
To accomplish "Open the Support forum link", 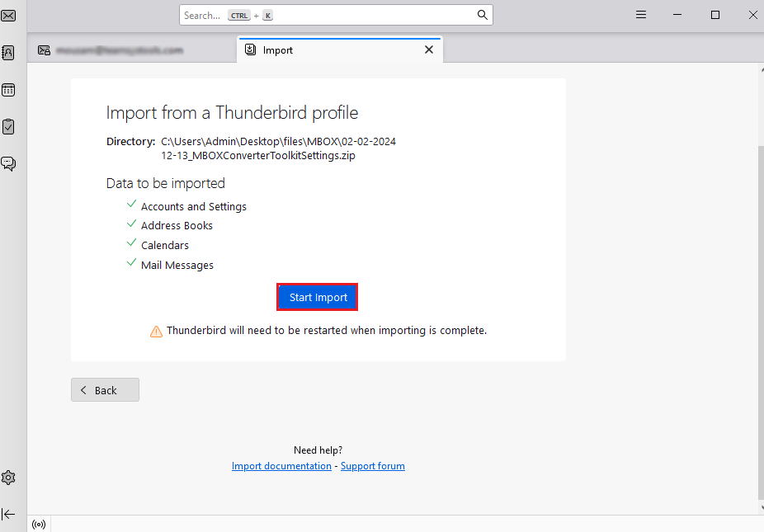I will tap(373, 466).
